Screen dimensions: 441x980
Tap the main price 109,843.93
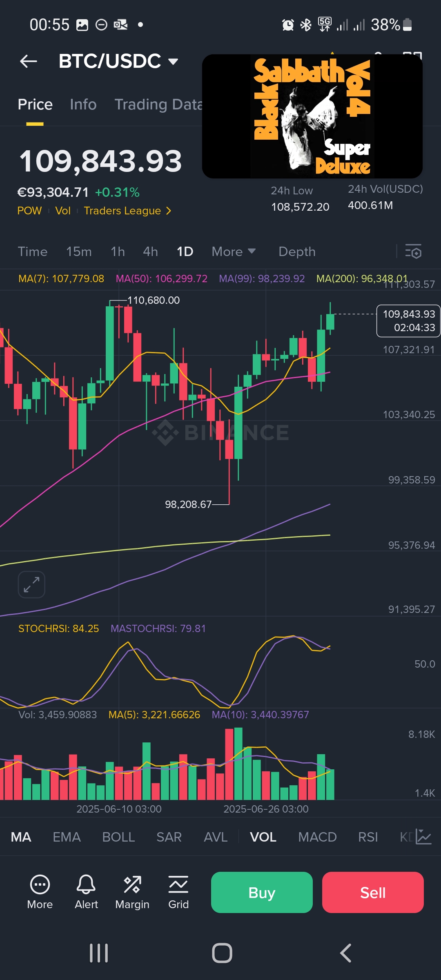[100, 161]
